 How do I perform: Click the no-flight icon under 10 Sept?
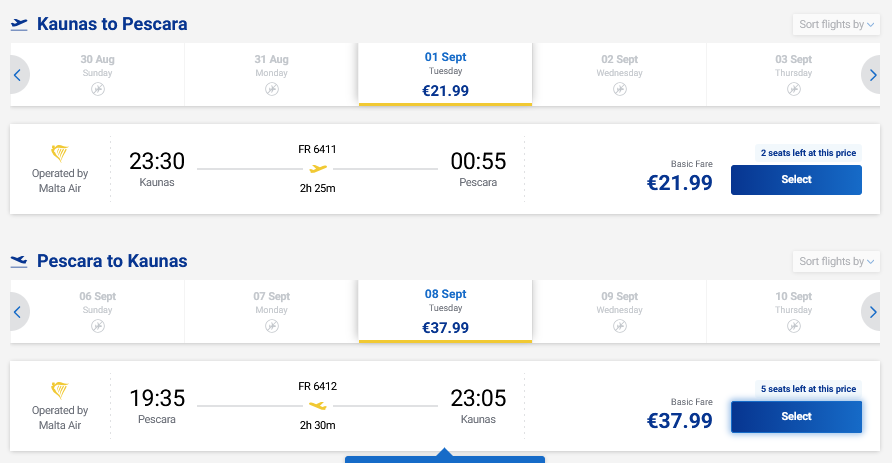(x=794, y=326)
